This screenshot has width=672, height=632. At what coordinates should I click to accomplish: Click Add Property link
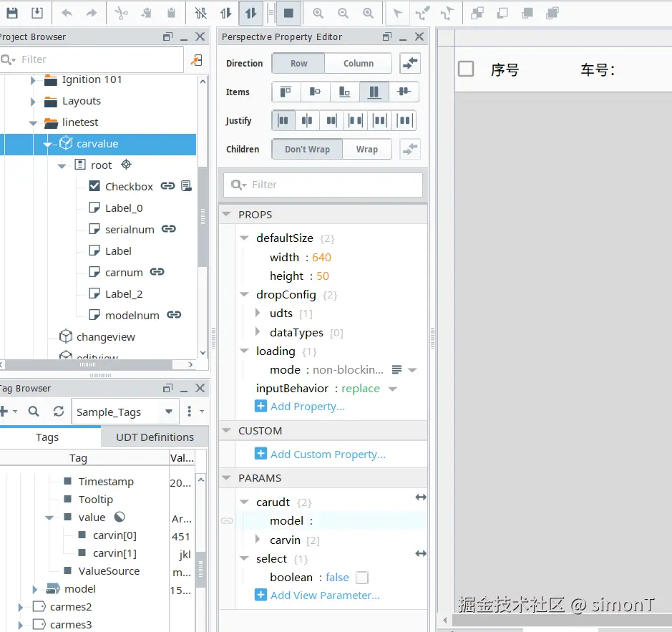click(307, 406)
